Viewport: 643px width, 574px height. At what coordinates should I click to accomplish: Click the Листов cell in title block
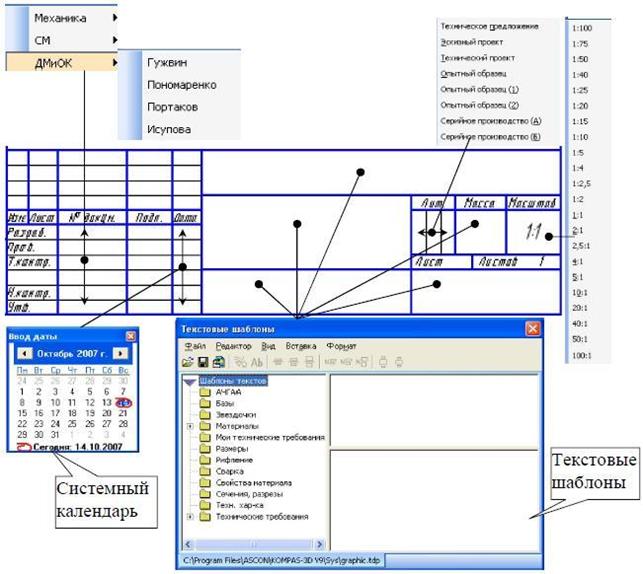(516, 262)
